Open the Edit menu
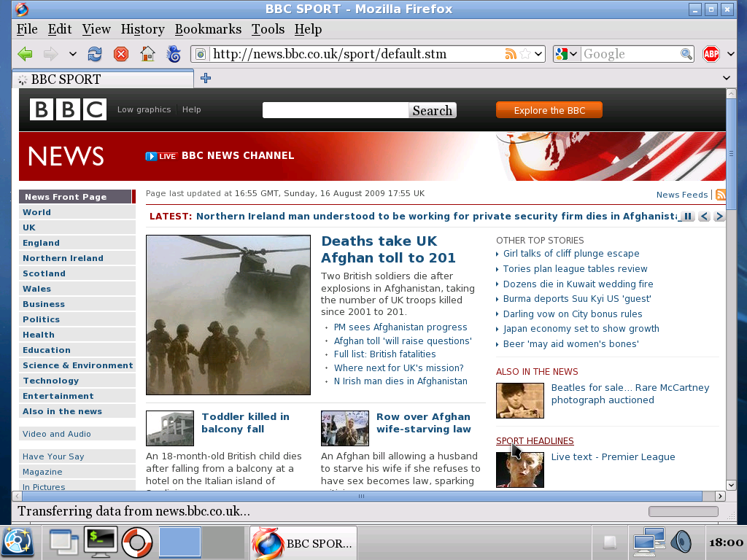 tap(60, 29)
